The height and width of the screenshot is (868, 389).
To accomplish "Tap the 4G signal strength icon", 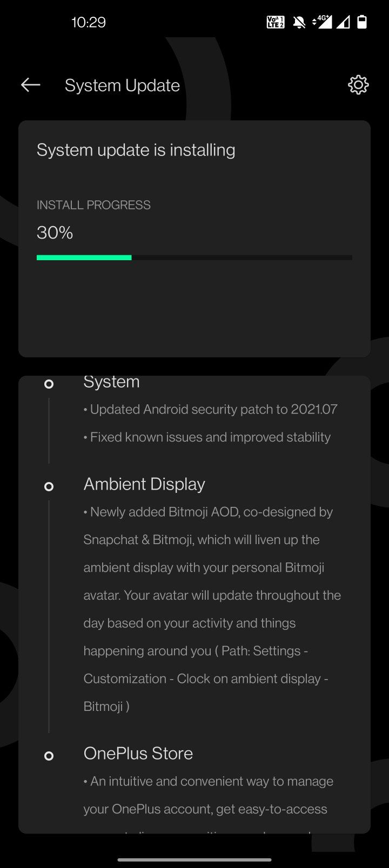I will point(323,22).
